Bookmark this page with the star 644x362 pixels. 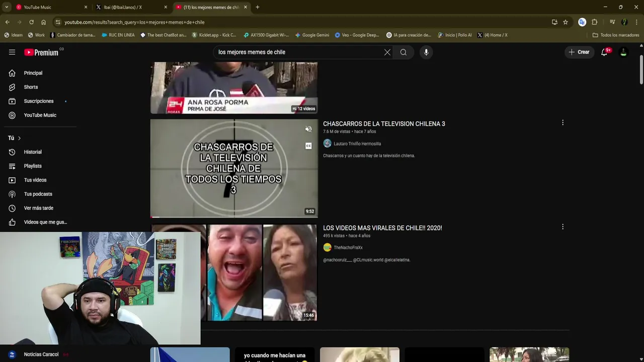point(566,22)
